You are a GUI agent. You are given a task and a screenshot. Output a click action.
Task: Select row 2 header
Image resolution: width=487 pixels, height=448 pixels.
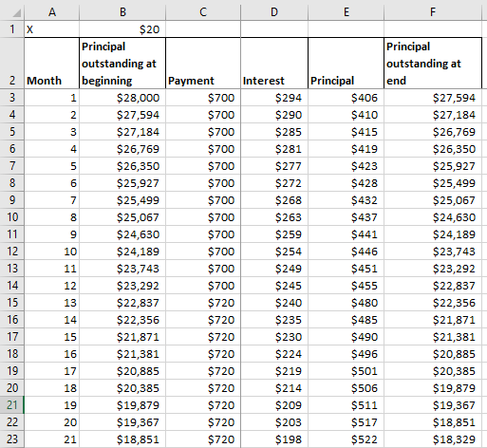12,64
